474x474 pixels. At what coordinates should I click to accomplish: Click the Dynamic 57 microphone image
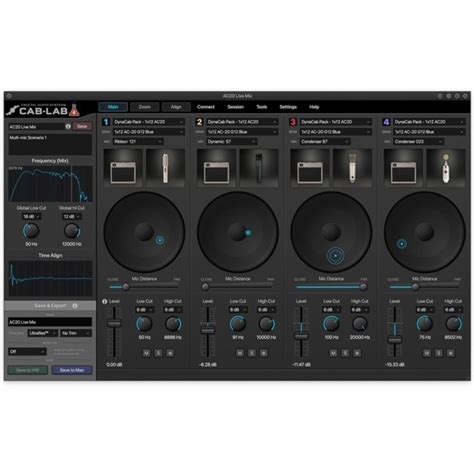tap(259, 167)
